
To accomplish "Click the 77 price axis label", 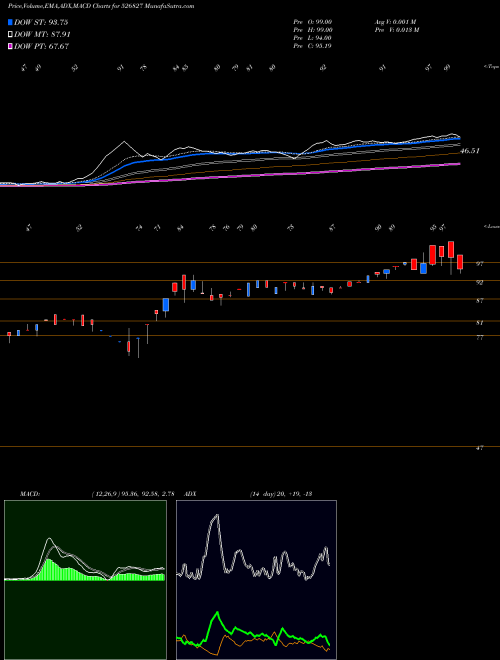I will 479,338.
